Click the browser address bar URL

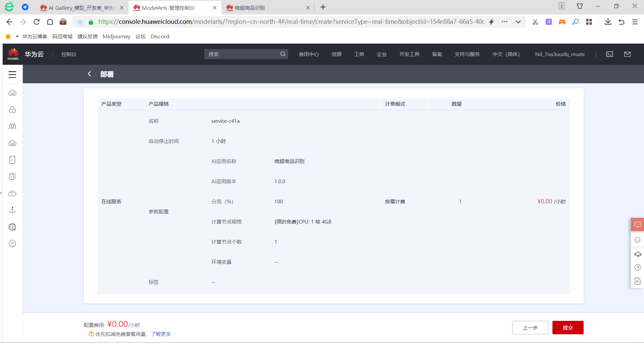coord(291,22)
